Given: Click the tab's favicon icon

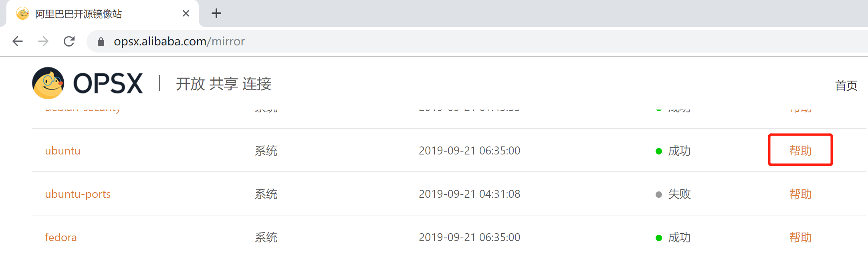Looking at the screenshot, I should point(22,14).
